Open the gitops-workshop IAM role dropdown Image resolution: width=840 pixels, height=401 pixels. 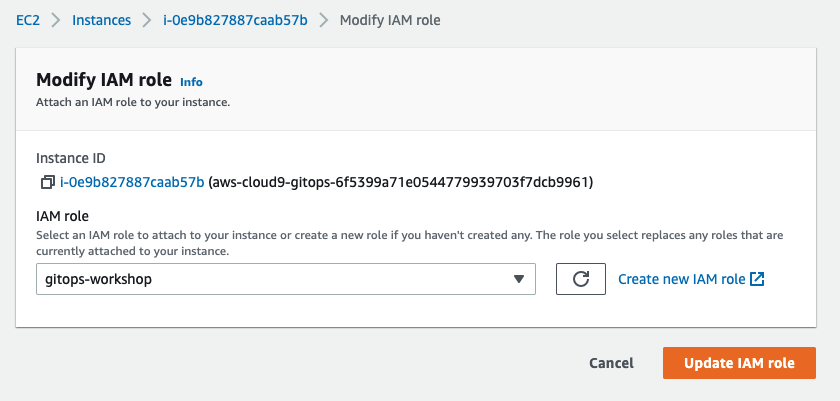pyautogui.click(x=286, y=279)
